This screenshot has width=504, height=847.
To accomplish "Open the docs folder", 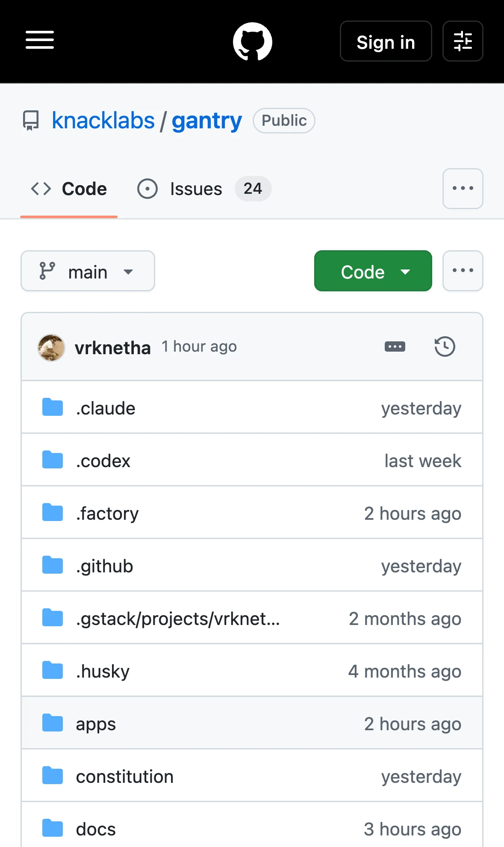I will click(96, 829).
